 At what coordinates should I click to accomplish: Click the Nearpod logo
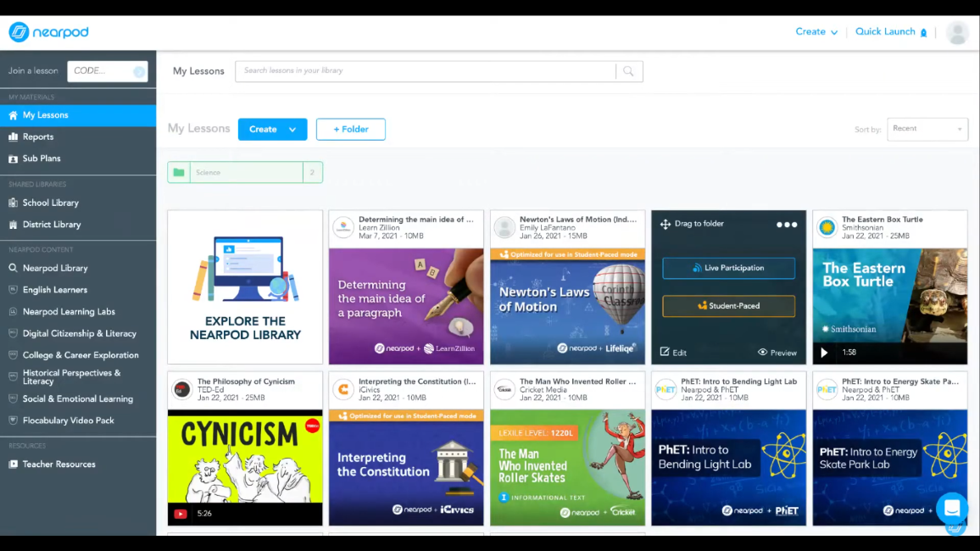(x=48, y=32)
